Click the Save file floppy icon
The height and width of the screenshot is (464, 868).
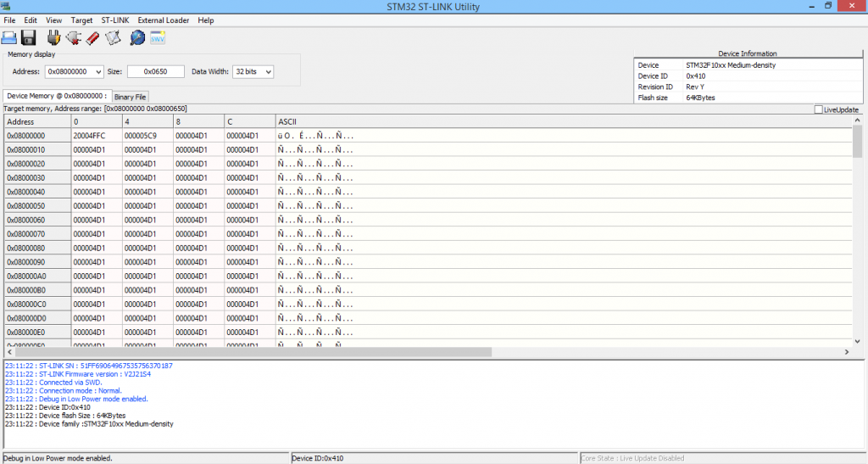(28, 37)
